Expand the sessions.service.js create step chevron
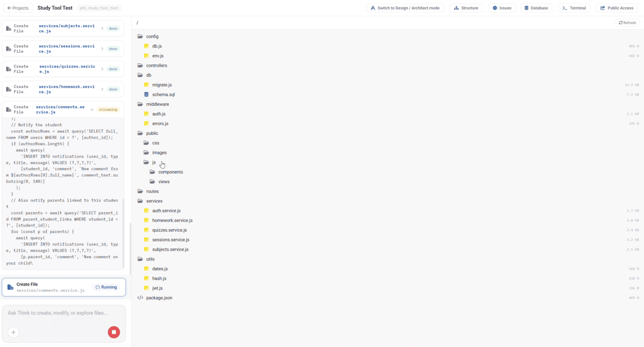Screen dimensions: 644x347 (102, 49)
